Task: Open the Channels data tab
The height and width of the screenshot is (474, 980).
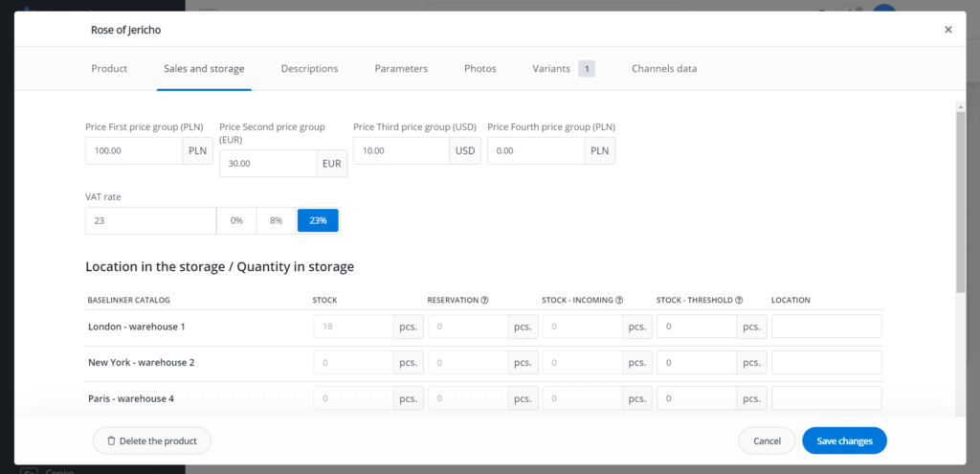Action: pos(664,69)
